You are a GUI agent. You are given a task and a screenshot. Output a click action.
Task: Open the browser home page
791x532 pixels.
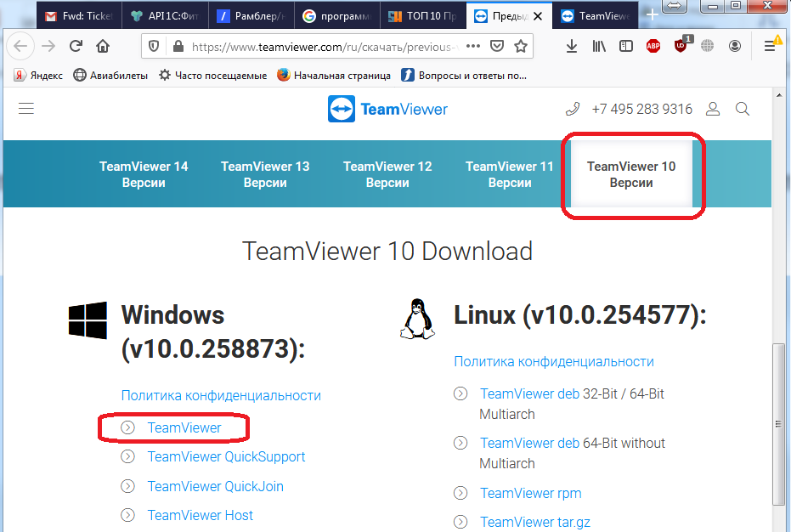click(103, 47)
